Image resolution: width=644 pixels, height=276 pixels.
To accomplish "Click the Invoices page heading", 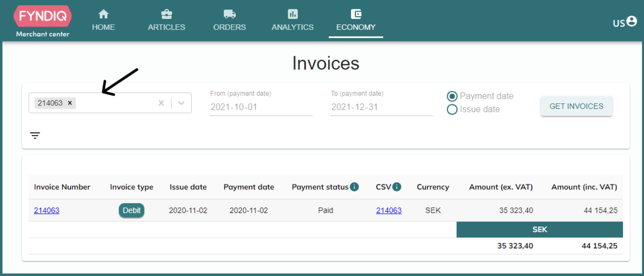I will 326,63.
